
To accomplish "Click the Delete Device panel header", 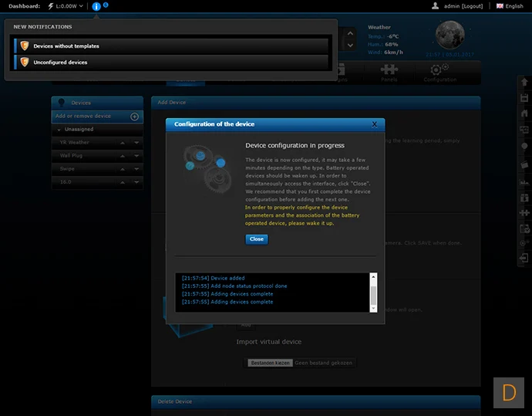I will 316,402.
